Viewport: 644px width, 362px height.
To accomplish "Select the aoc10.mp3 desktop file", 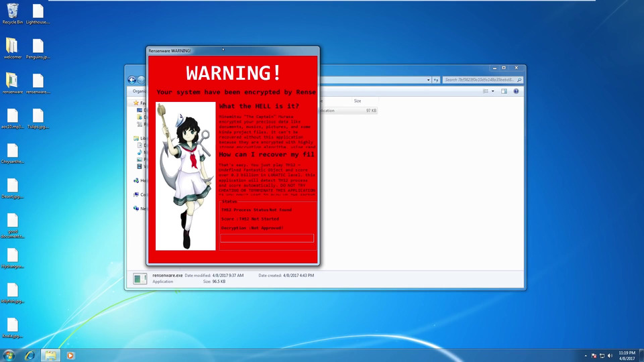I will (12, 118).
